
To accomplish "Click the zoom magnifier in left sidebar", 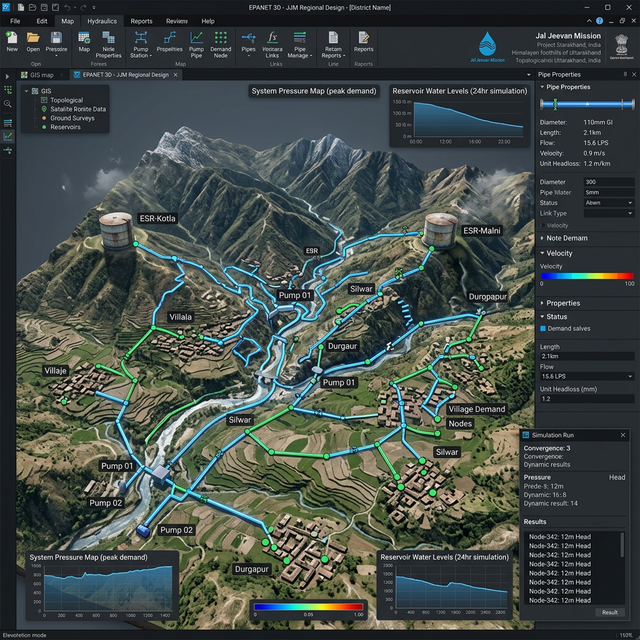I will click(x=8, y=103).
